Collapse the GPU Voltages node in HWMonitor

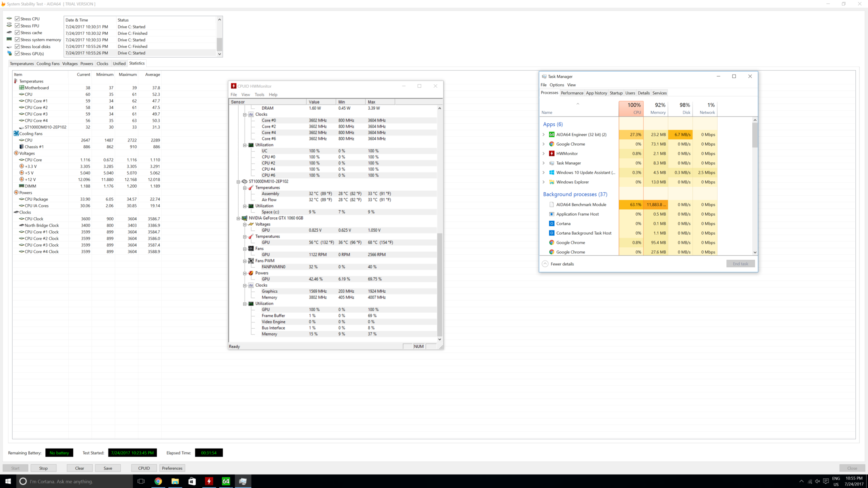coord(245,224)
